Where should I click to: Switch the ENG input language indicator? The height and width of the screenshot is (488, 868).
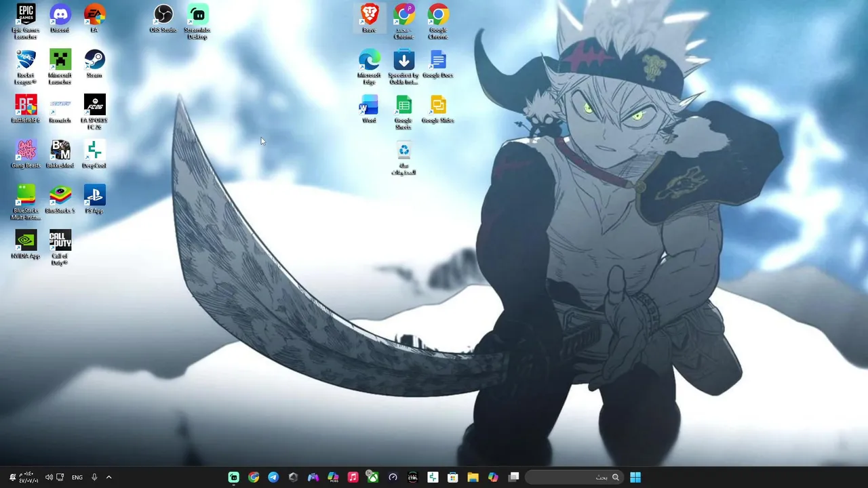(x=77, y=477)
